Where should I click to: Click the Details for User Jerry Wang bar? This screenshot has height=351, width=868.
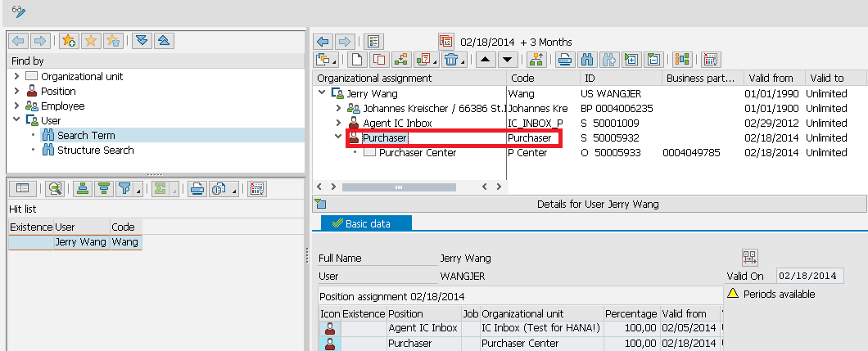pos(590,204)
